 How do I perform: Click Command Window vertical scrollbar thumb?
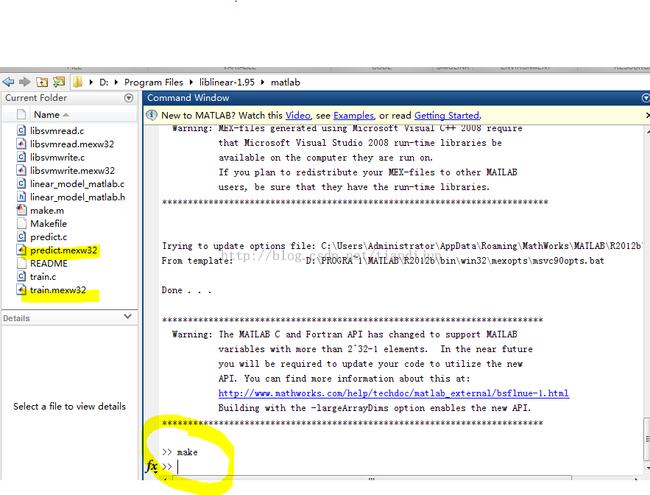(x=646, y=439)
